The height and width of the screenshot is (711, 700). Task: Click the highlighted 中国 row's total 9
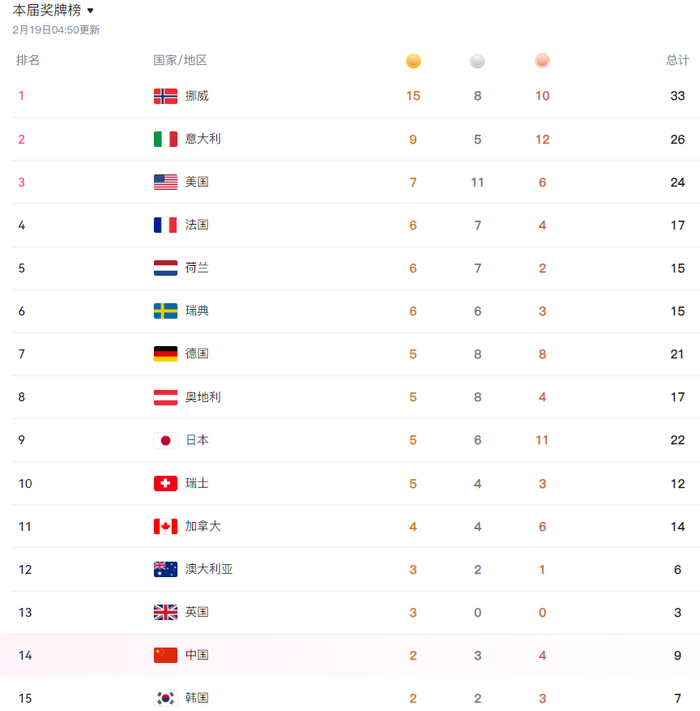point(678,655)
